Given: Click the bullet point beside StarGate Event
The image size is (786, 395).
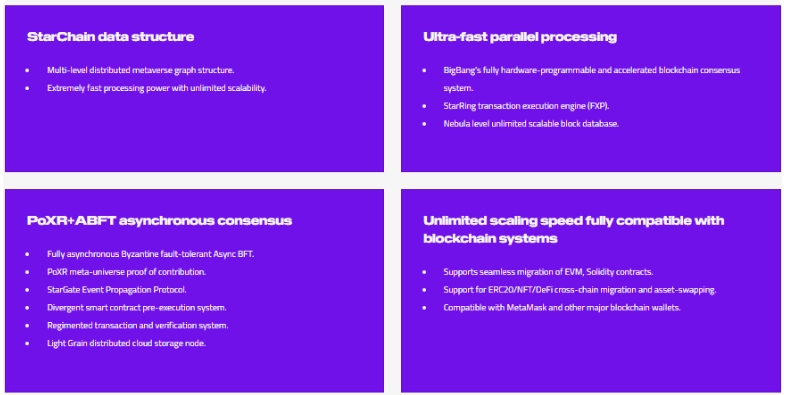Looking at the screenshot, I should [27, 290].
